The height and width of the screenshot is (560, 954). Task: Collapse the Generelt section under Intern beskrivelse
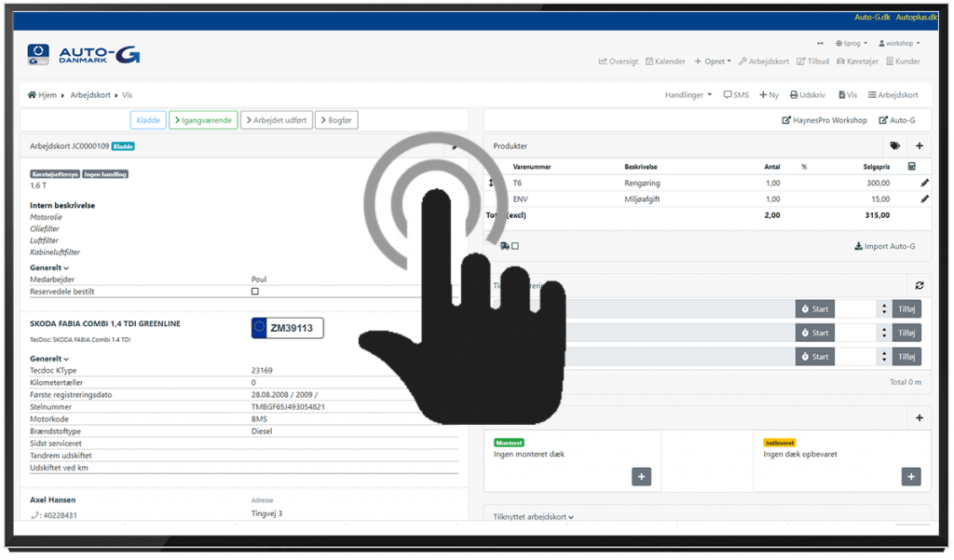click(x=49, y=267)
